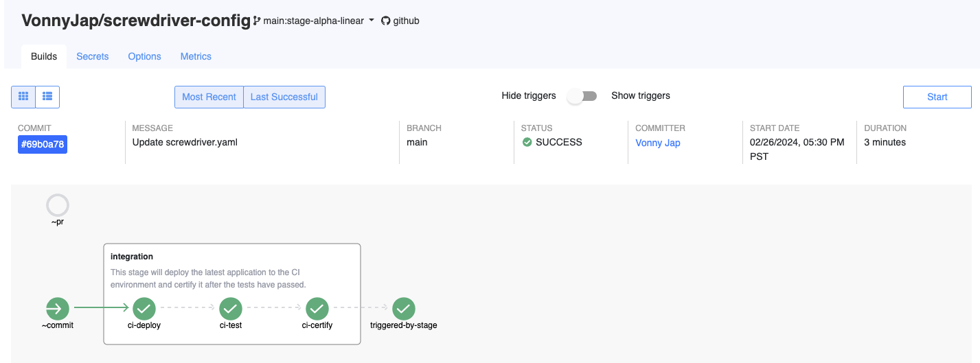Click the ~pr trigger node
The width and height of the screenshot is (980, 363).
(x=58, y=205)
